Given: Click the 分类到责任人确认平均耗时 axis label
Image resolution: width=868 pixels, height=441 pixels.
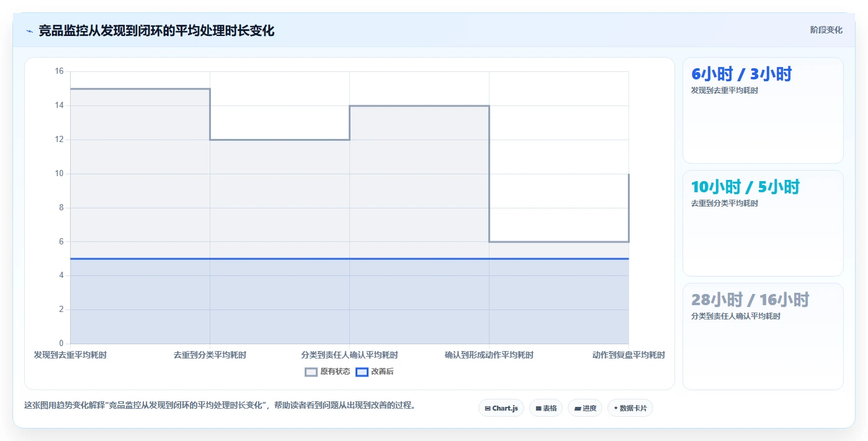Looking at the screenshot, I should (x=349, y=355).
